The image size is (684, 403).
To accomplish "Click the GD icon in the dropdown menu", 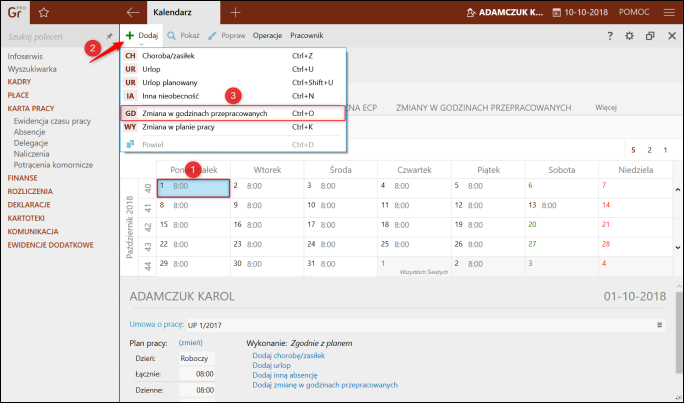I will [x=130, y=113].
